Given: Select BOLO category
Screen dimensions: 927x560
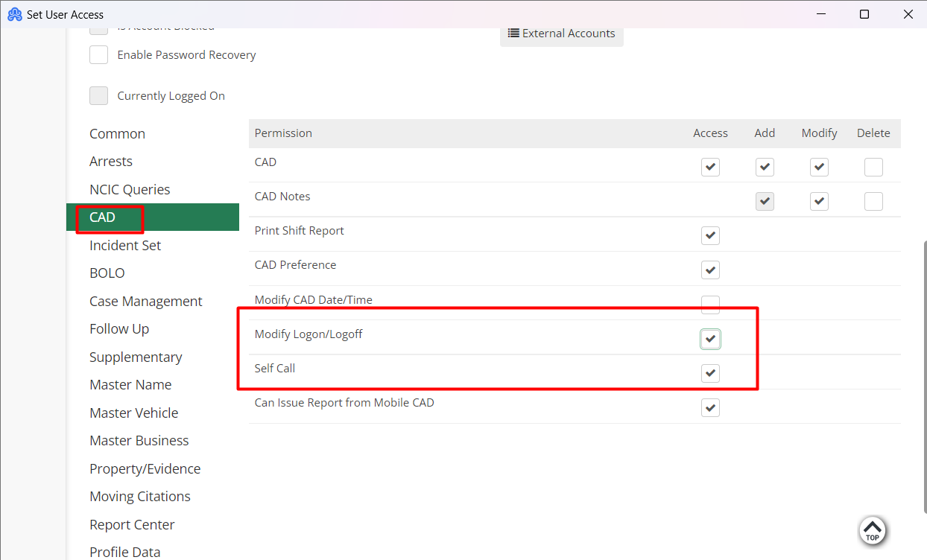Looking at the screenshot, I should pos(107,273).
